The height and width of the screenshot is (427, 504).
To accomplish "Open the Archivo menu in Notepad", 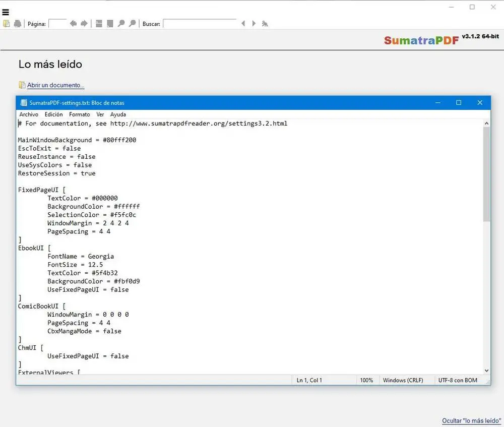I will 29,114.
